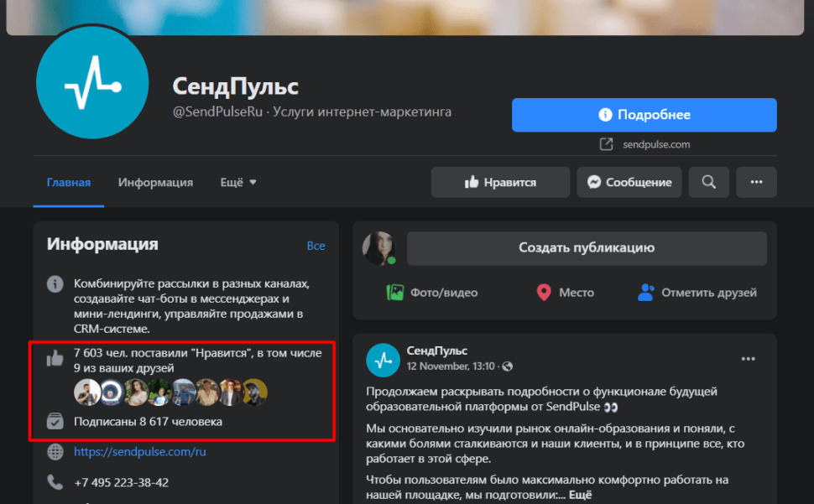Click the Сообщение messenger icon
Screen dimensions: 814x504
pos(594,182)
